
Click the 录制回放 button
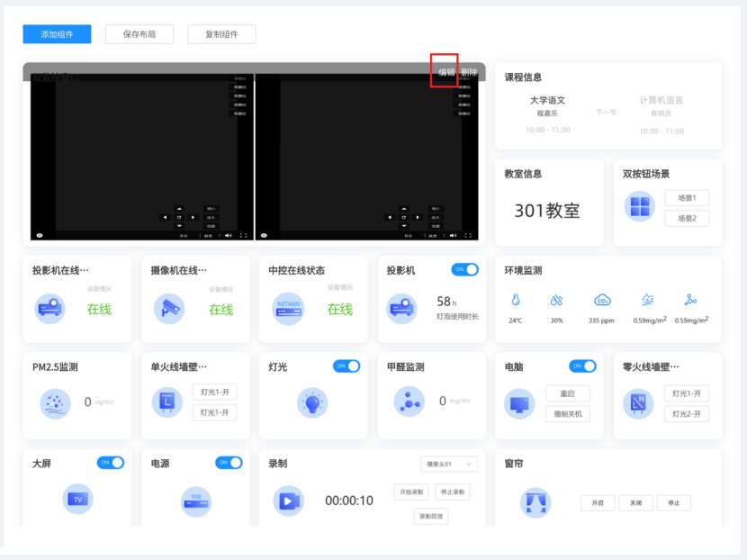pyautogui.click(x=431, y=516)
